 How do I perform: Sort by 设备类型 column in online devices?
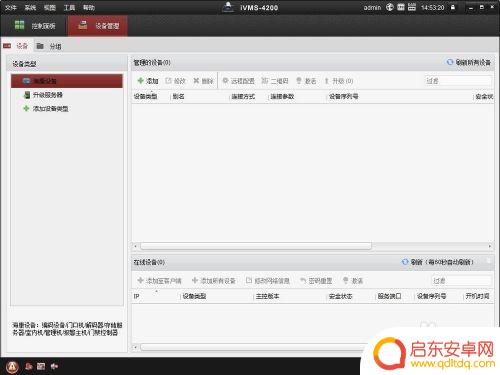(194, 296)
